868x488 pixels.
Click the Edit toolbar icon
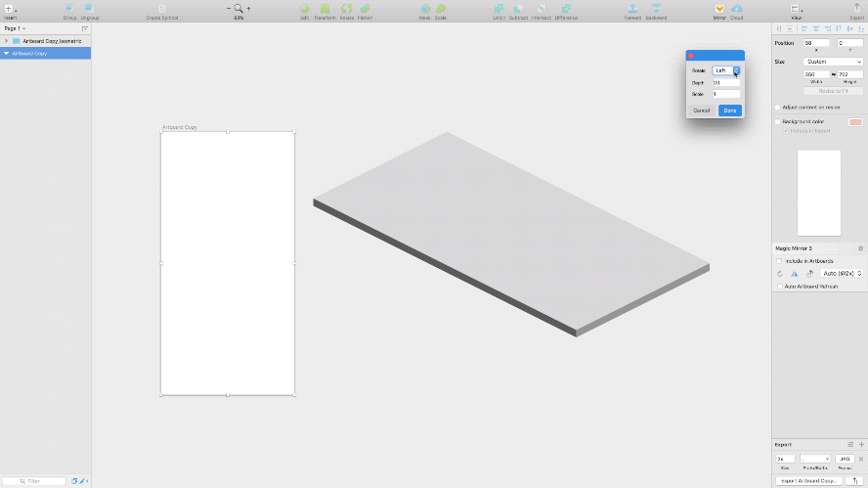(304, 9)
